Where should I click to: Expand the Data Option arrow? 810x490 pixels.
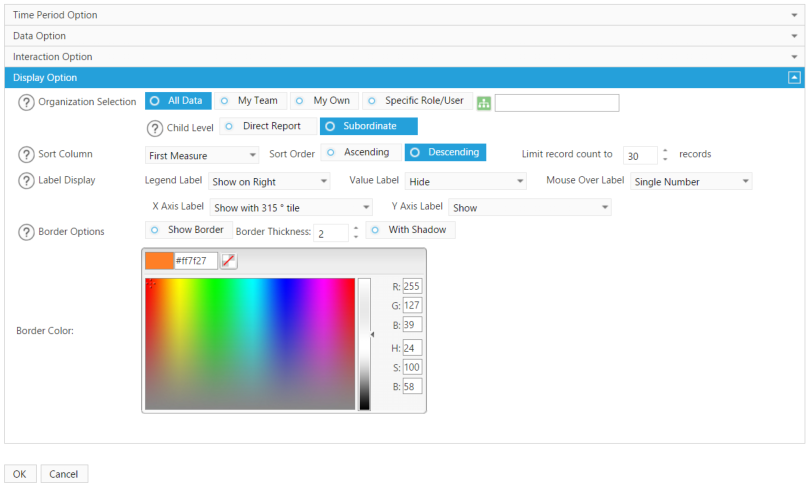click(795, 36)
